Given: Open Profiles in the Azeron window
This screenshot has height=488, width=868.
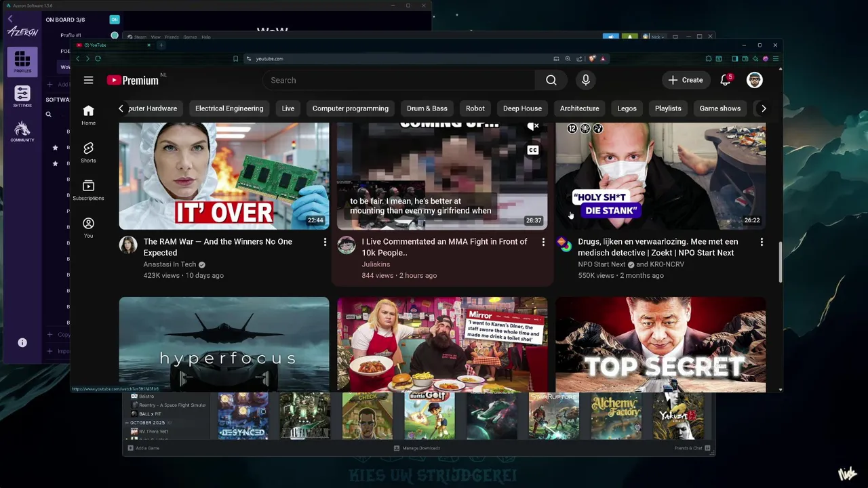Looking at the screenshot, I should [x=22, y=62].
